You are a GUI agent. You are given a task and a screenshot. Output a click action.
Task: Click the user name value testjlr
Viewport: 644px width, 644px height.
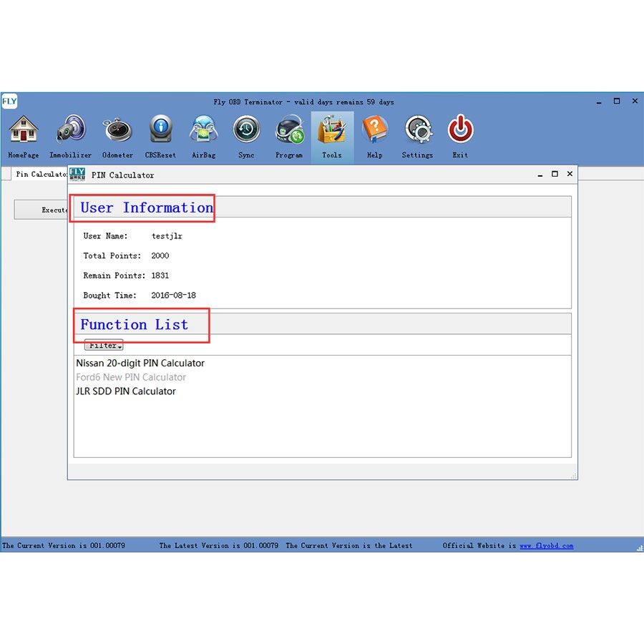point(167,236)
